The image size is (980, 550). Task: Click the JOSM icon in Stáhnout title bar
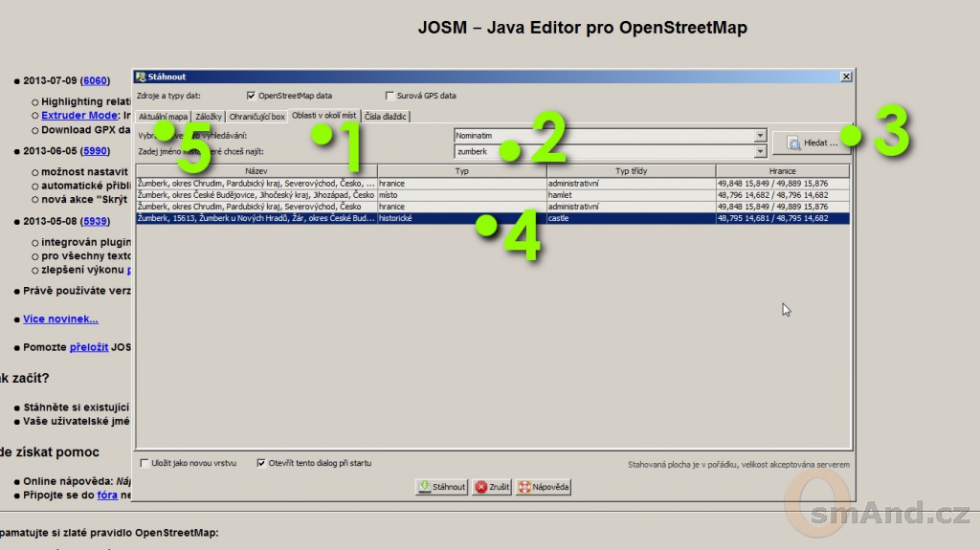coord(141,77)
